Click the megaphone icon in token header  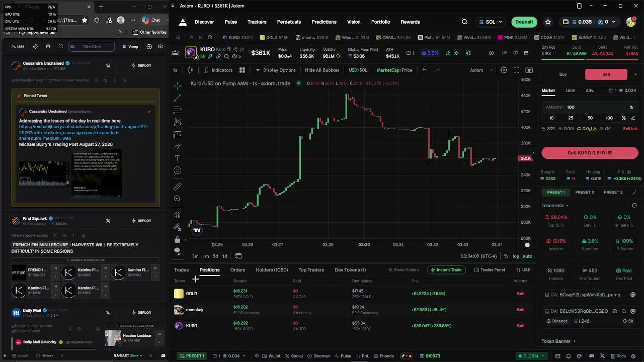tap(468, 53)
